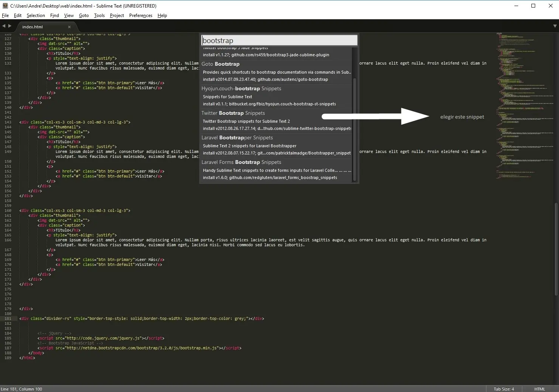The image size is (559, 392).
Task: Click the jquery.js script URL on line 185
Action: (x=104, y=338)
